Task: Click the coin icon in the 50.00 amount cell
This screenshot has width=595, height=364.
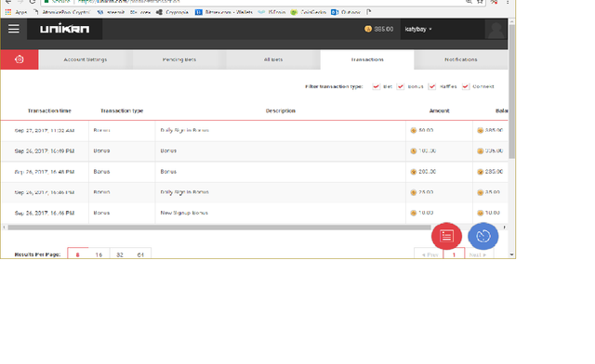Action: click(x=413, y=130)
